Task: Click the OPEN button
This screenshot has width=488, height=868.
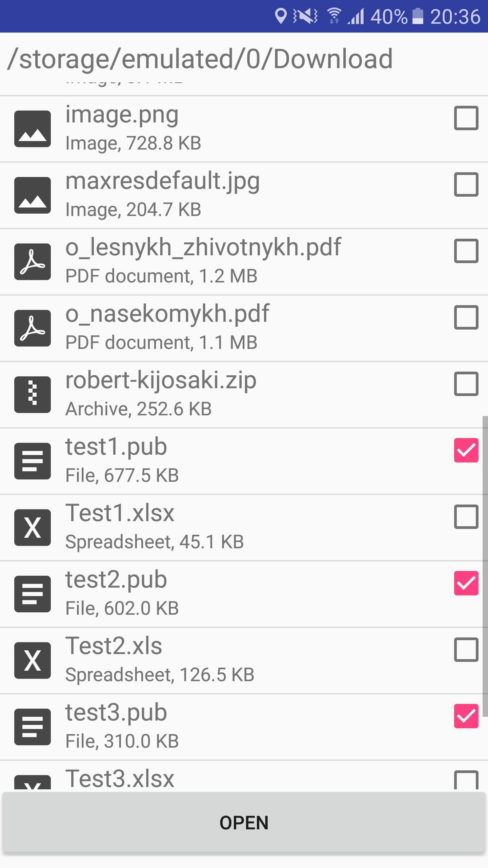Action: (244, 823)
